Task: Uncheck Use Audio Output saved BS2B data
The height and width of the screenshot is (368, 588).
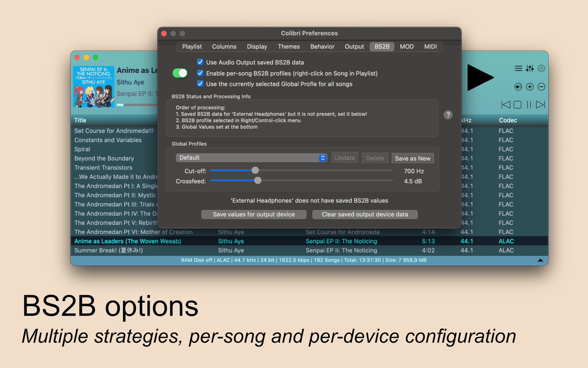Action: [x=200, y=62]
